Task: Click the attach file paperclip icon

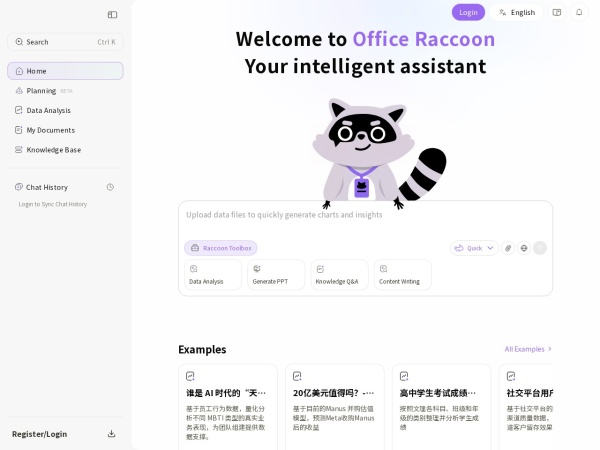Action: point(508,248)
